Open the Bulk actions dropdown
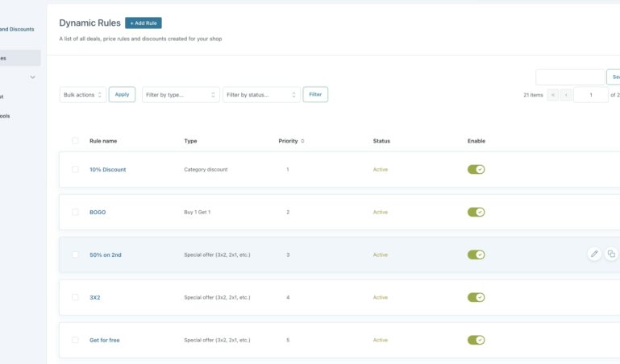 (83, 95)
